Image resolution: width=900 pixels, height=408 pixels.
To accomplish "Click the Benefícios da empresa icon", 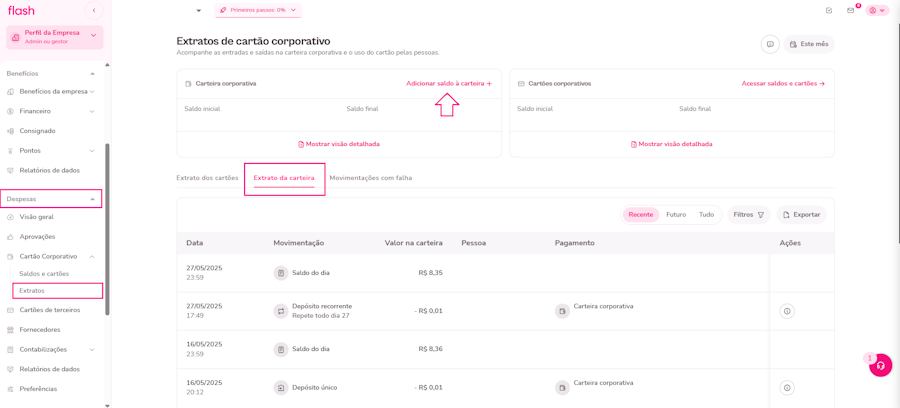I will (10, 91).
